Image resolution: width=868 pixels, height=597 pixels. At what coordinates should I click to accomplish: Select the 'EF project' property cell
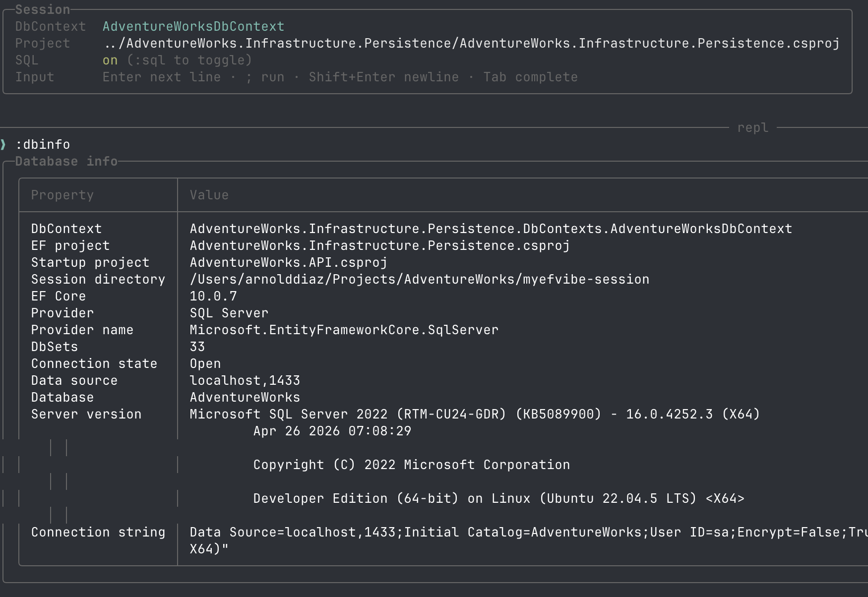click(x=70, y=245)
